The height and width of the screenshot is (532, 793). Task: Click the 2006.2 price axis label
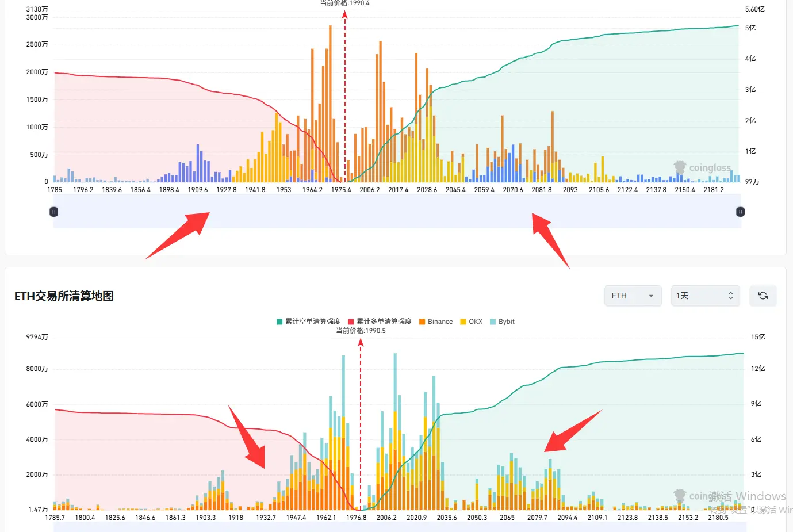pyautogui.click(x=370, y=190)
